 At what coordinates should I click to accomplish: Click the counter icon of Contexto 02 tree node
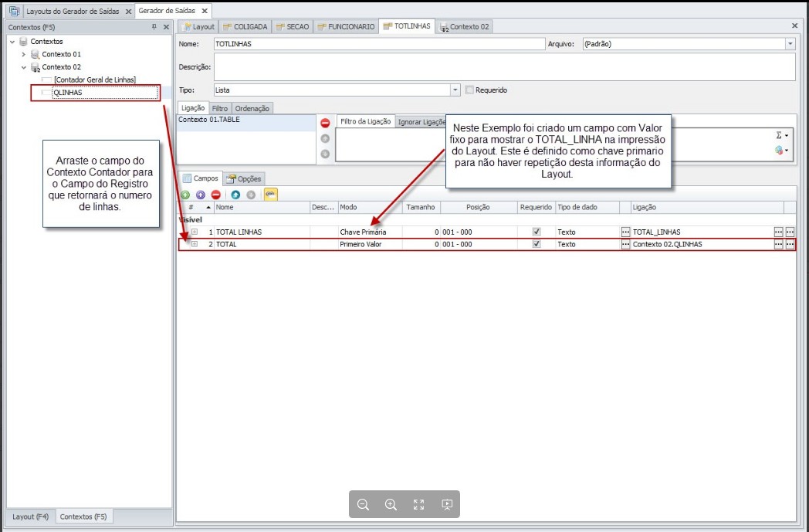[35, 67]
